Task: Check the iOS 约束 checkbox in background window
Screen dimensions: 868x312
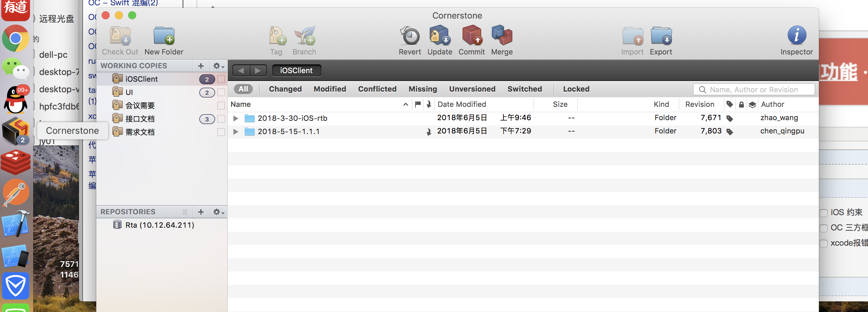Action: (824, 213)
